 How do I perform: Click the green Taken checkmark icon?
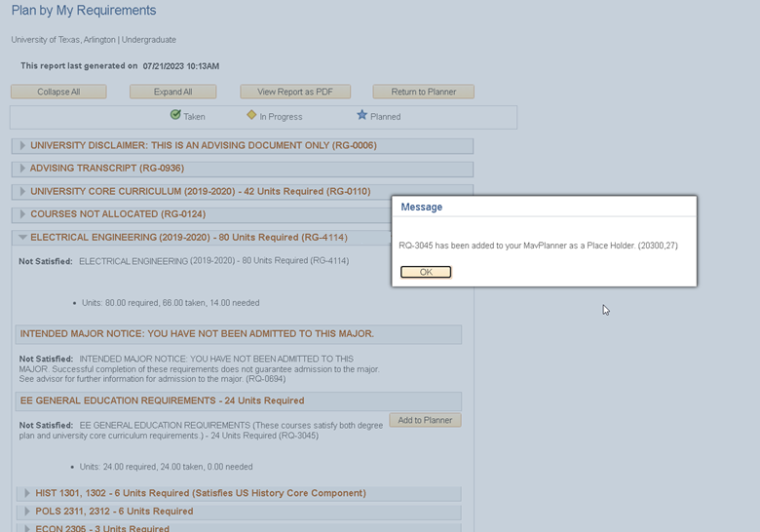(x=175, y=115)
